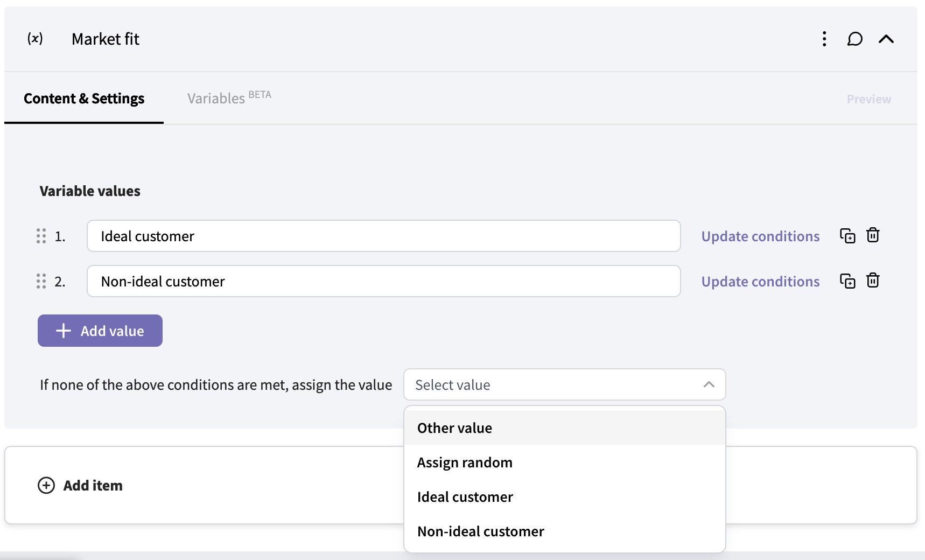The image size is (925, 560).
Task: Click drag handle for value 1
Action: tap(41, 236)
